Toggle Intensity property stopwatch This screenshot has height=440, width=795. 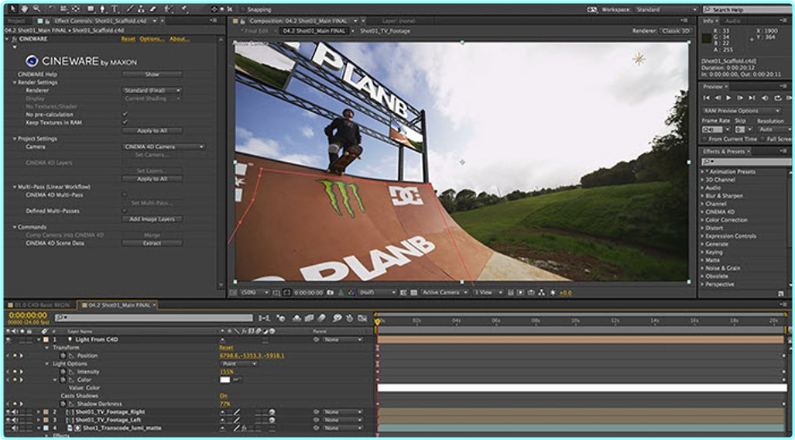pos(63,372)
